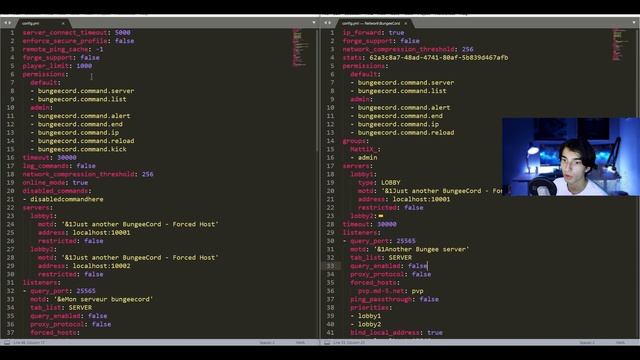Click '- lobby1' under priorities in right pane
640x360 pixels.
pos(365,316)
